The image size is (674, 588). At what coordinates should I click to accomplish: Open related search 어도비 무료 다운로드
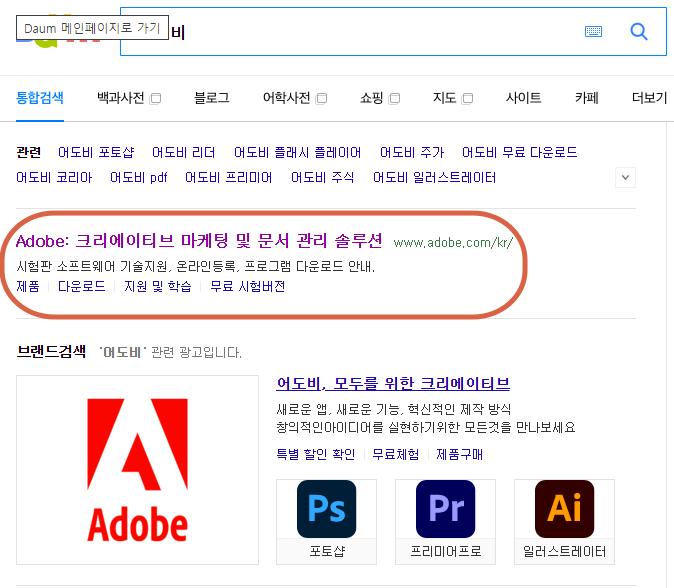coord(520,152)
